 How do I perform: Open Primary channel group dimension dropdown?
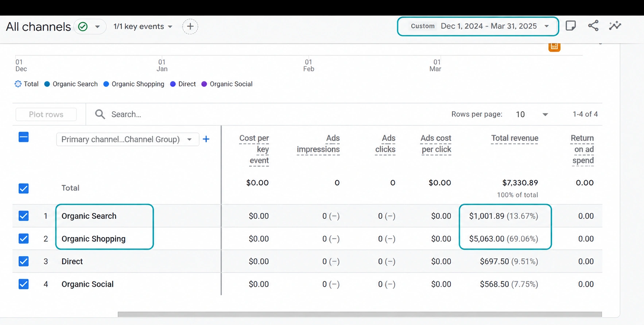(127, 139)
